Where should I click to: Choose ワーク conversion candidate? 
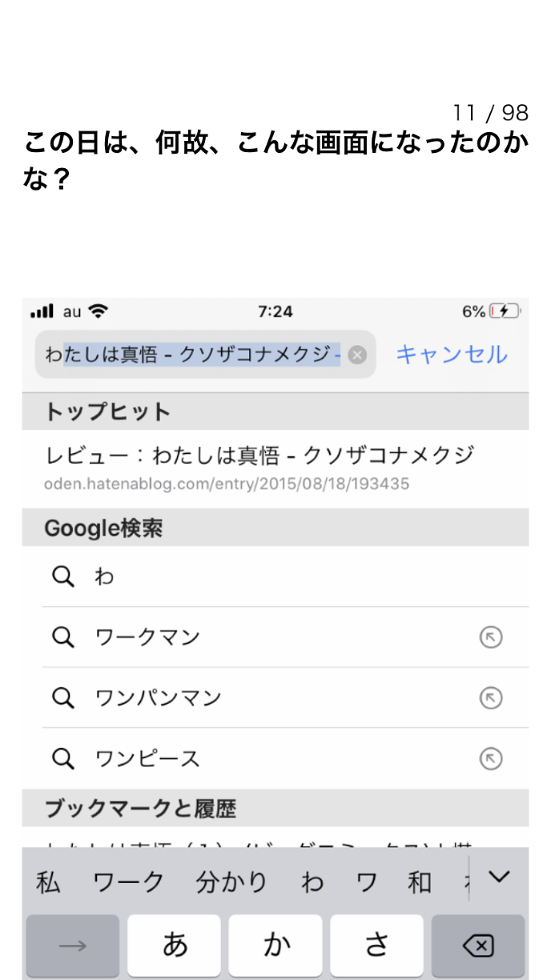point(128,882)
